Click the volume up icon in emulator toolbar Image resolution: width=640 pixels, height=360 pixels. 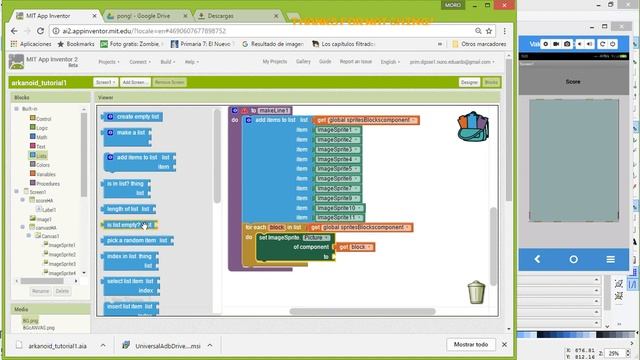[589, 44]
